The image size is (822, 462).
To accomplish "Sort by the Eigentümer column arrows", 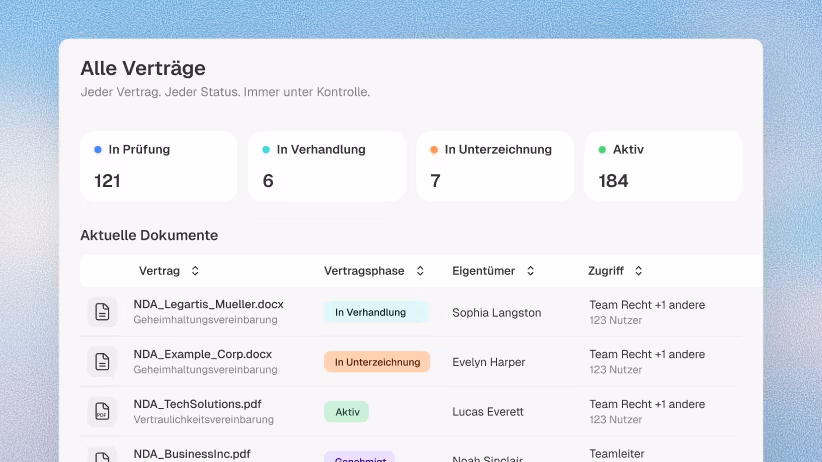I will click(x=531, y=271).
